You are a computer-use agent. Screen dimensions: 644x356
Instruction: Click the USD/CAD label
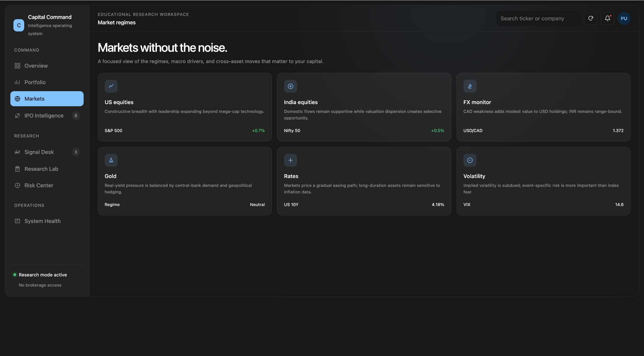tap(473, 131)
